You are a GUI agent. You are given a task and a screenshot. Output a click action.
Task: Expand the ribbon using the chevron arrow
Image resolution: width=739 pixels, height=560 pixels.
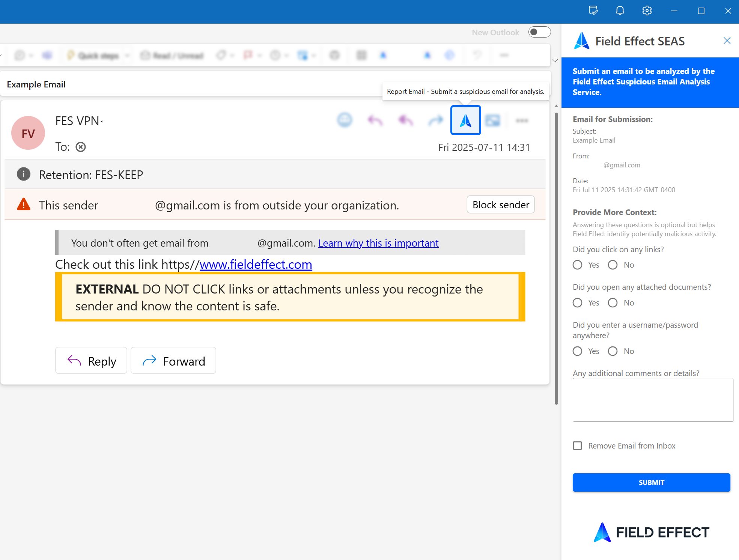(x=555, y=60)
